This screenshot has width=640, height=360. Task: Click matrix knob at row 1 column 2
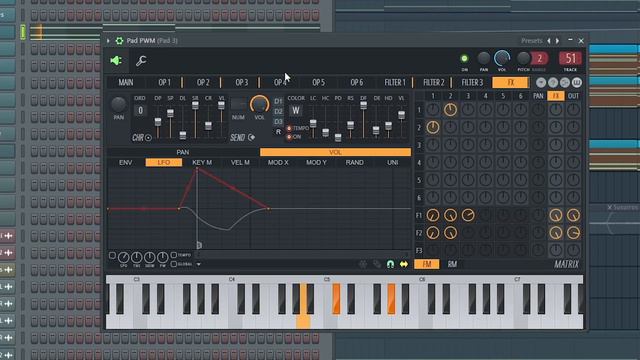450,109
